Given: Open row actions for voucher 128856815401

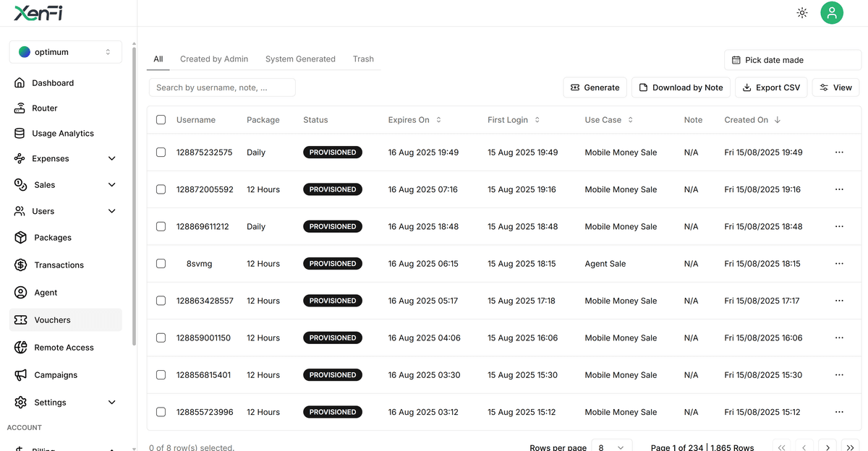Looking at the screenshot, I should click(x=839, y=375).
